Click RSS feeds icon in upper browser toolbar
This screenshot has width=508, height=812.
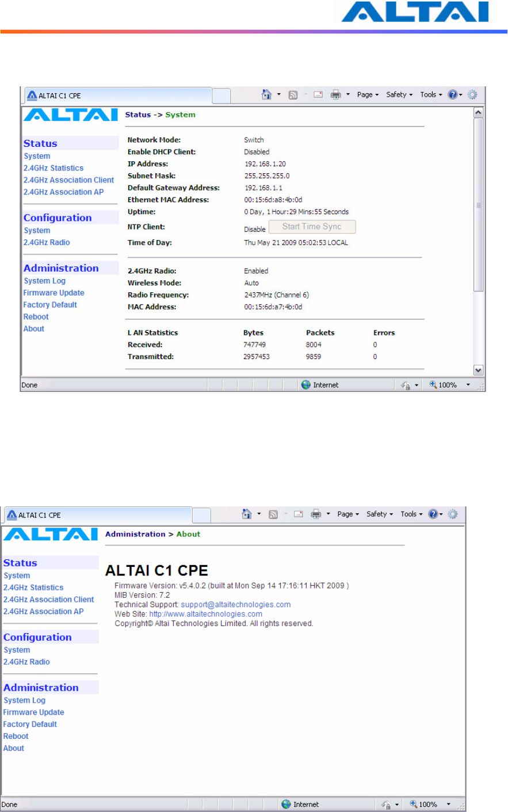click(293, 95)
